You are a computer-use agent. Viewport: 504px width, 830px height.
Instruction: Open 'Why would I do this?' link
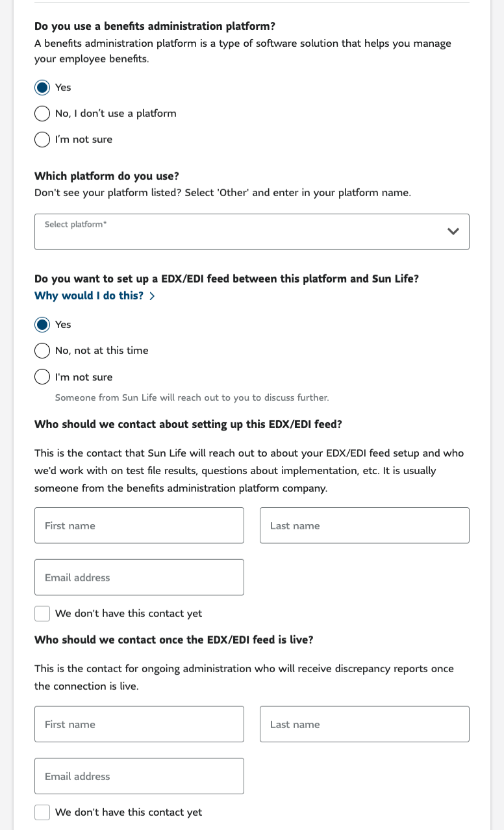[89, 296]
